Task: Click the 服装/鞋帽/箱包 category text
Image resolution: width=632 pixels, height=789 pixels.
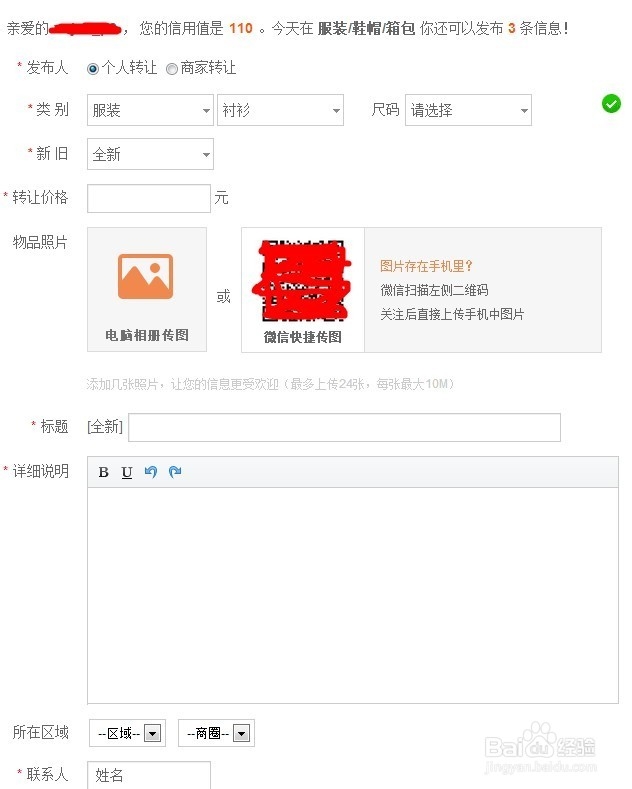Action: pyautogui.click(x=366, y=28)
